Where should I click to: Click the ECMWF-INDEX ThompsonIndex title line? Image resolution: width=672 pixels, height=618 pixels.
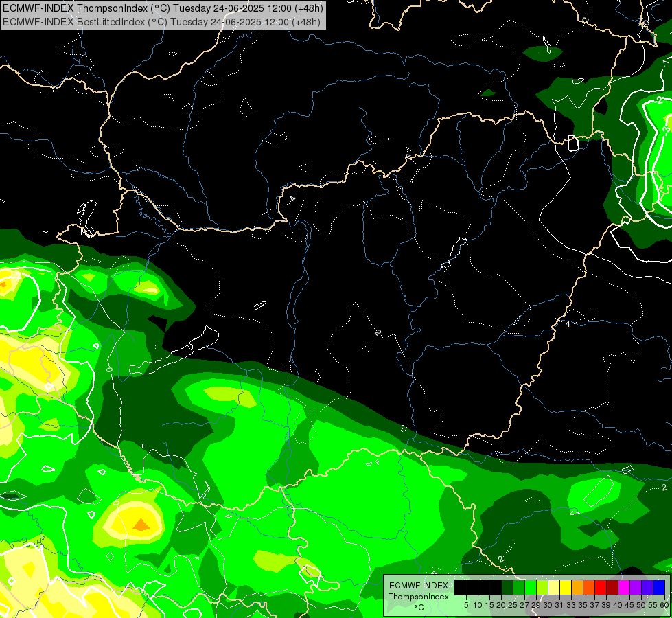tap(163, 8)
